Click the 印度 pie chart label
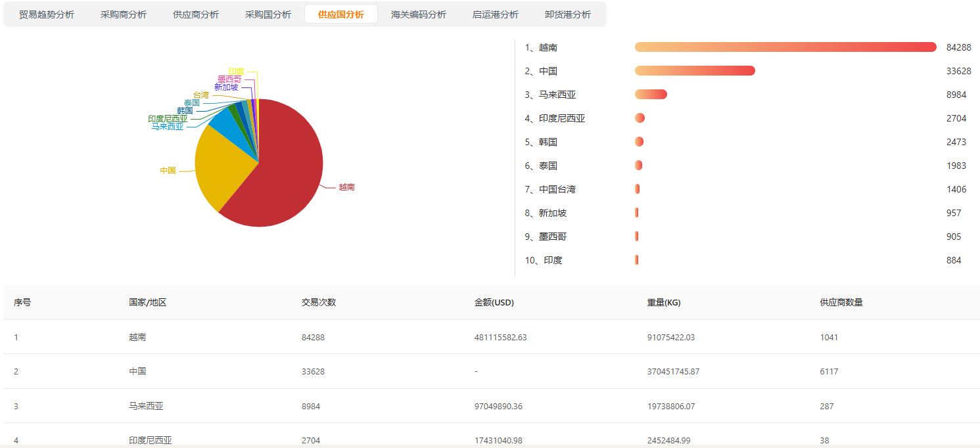This screenshot has width=980, height=448. 237,72
